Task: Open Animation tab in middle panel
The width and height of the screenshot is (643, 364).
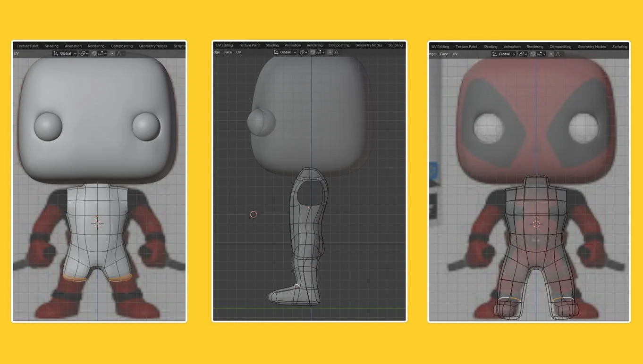Action: click(x=293, y=45)
